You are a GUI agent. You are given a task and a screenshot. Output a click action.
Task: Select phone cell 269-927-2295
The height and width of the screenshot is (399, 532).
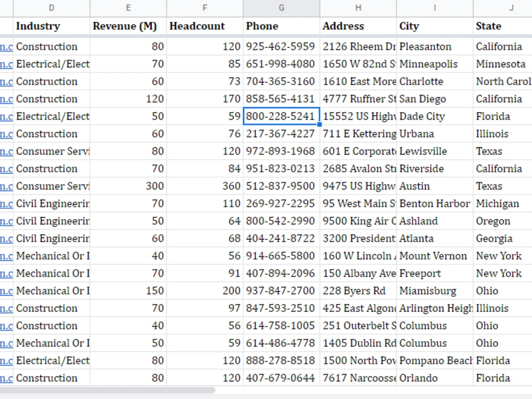click(281, 204)
